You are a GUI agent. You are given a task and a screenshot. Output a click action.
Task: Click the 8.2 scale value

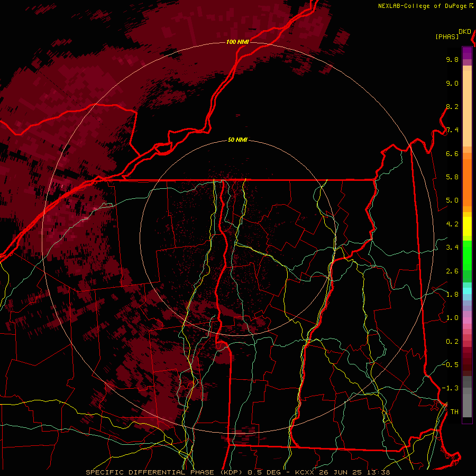(x=452, y=106)
